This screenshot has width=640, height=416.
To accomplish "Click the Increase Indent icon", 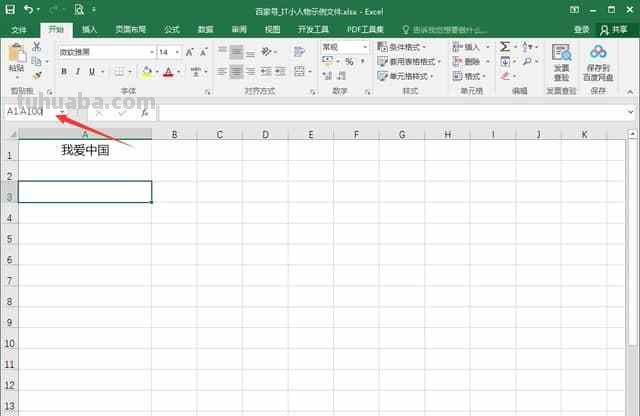I will [x=280, y=71].
